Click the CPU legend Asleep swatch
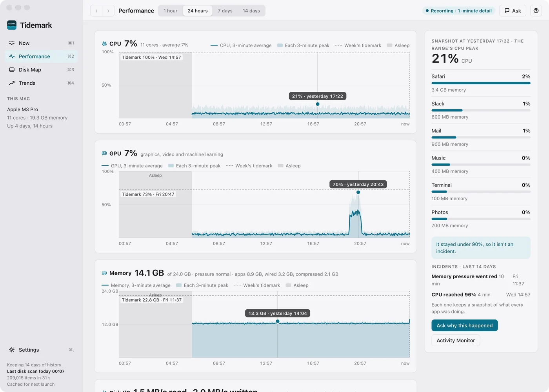549x392 pixels. (x=389, y=45)
